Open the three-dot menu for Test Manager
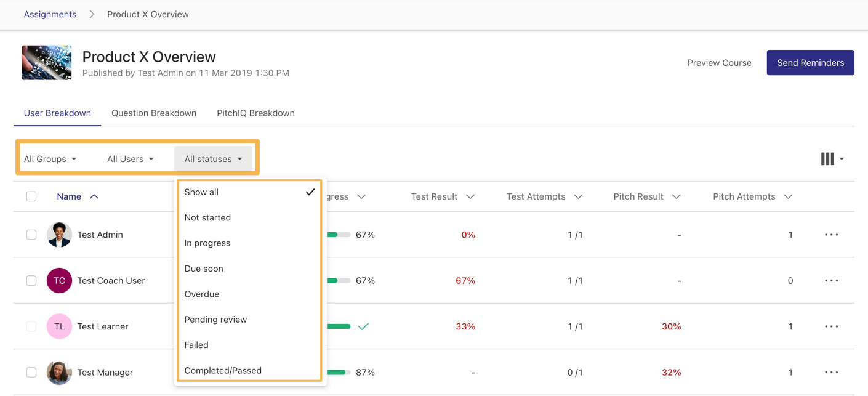The width and height of the screenshot is (868, 396). click(x=831, y=373)
